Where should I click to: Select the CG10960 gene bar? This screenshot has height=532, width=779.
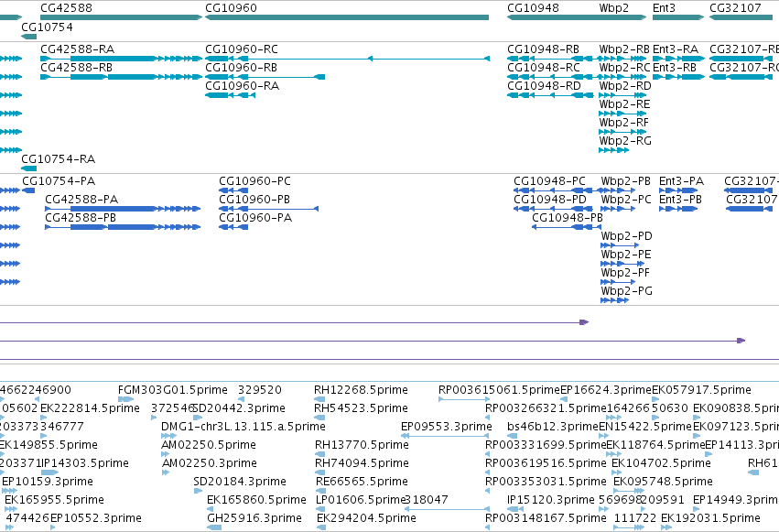click(x=347, y=17)
